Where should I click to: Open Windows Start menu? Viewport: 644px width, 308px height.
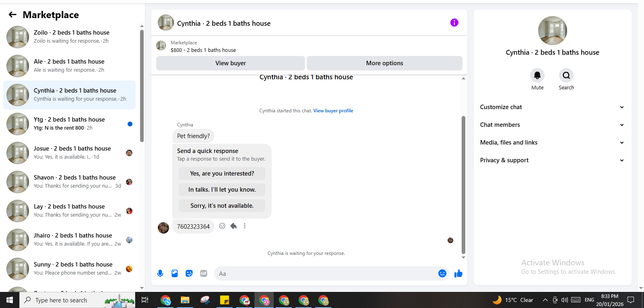(10, 300)
